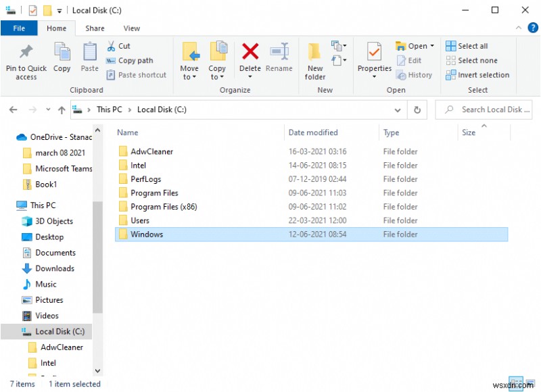541x392 pixels.
Task: Click Invert selection
Action: (477, 75)
